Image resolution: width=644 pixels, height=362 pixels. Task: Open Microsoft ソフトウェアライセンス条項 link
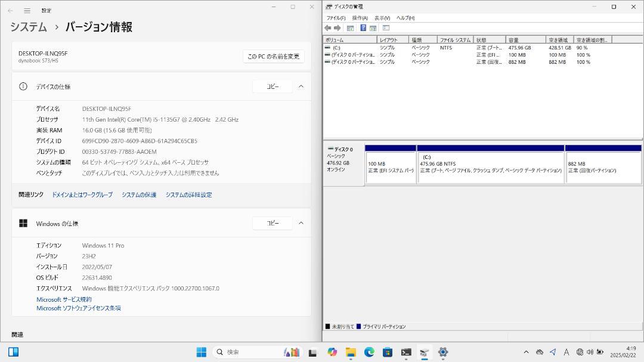click(x=79, y=308)
